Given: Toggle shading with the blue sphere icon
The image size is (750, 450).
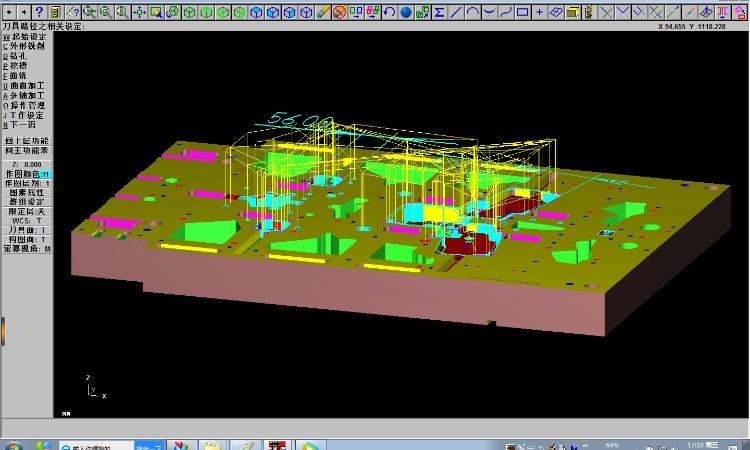Looking at the screenshot, I should point(406,12).
